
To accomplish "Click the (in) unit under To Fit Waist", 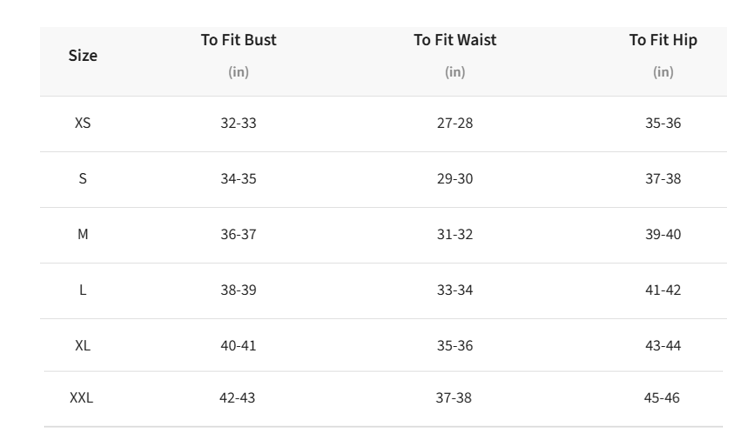I will pos(455,72).
